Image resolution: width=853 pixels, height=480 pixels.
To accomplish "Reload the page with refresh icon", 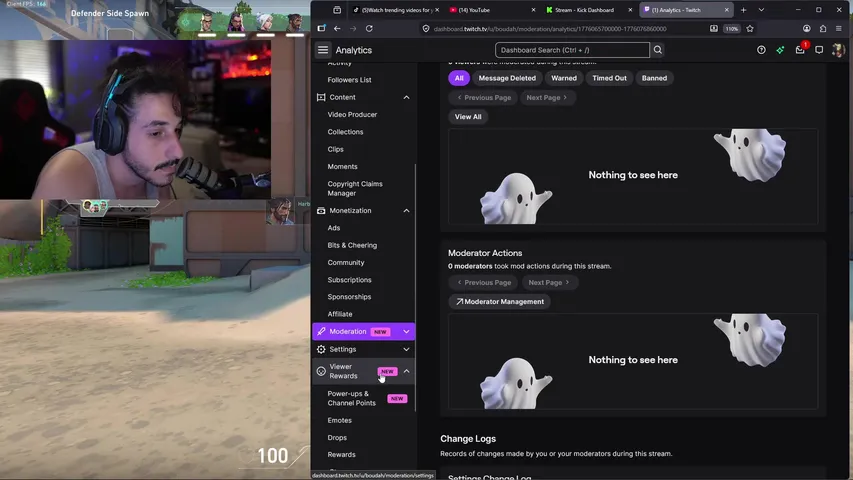I will (x=369, y=29).
